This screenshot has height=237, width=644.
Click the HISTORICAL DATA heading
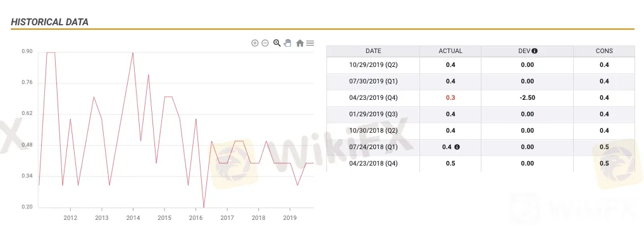(50, 22)
